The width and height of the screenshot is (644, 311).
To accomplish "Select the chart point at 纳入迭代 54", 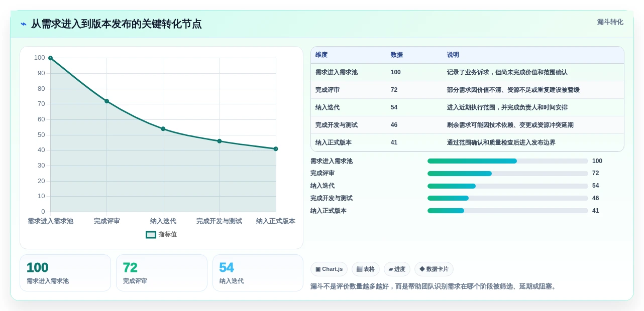I will [x=163, y=129].
